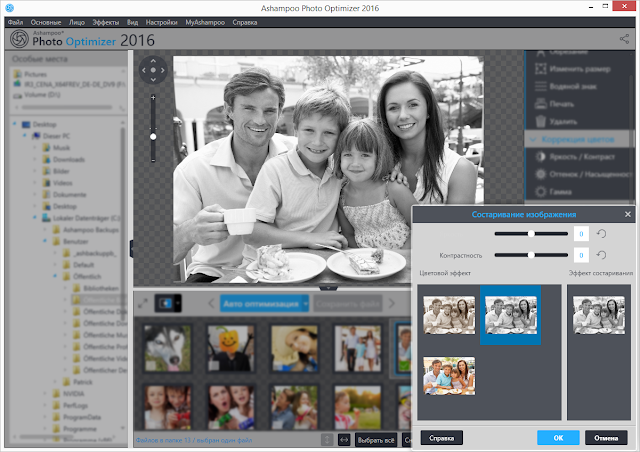Click the Оттенок / Насыщенность icon

541,174
